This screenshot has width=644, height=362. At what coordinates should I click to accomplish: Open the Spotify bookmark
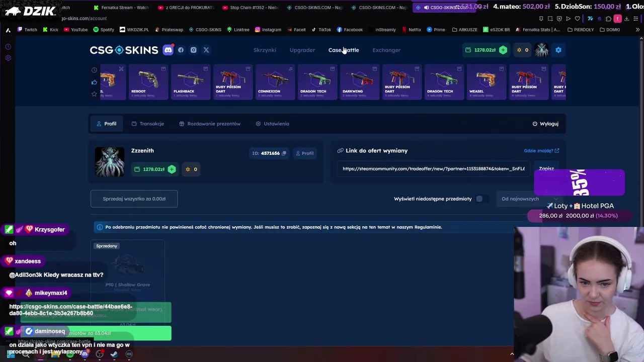pyautogui.click(x=104, y=30)
